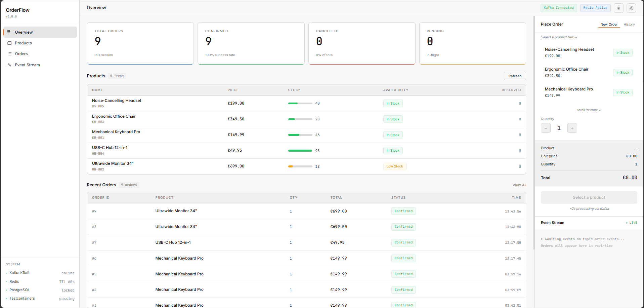Switch to the History tab

(629, 25)
